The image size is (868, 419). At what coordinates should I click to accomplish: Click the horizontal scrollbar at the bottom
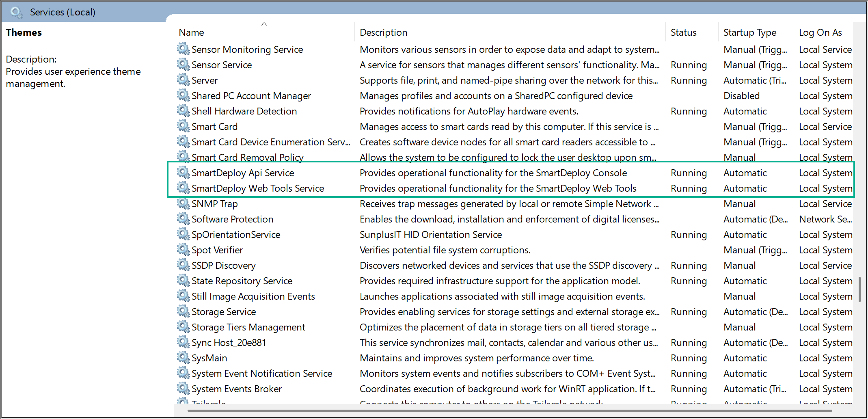(510, 410)
